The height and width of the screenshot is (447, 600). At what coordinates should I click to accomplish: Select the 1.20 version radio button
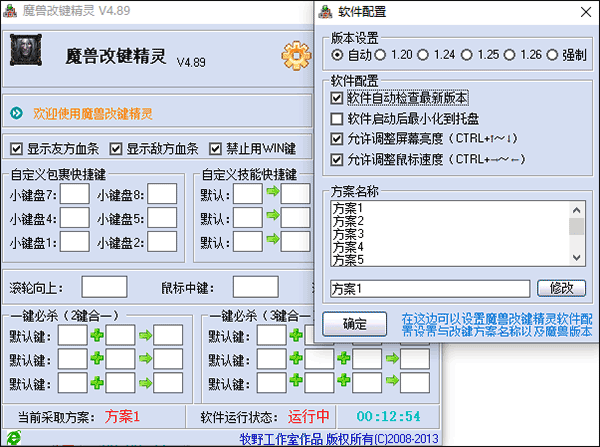click(380, 55)
